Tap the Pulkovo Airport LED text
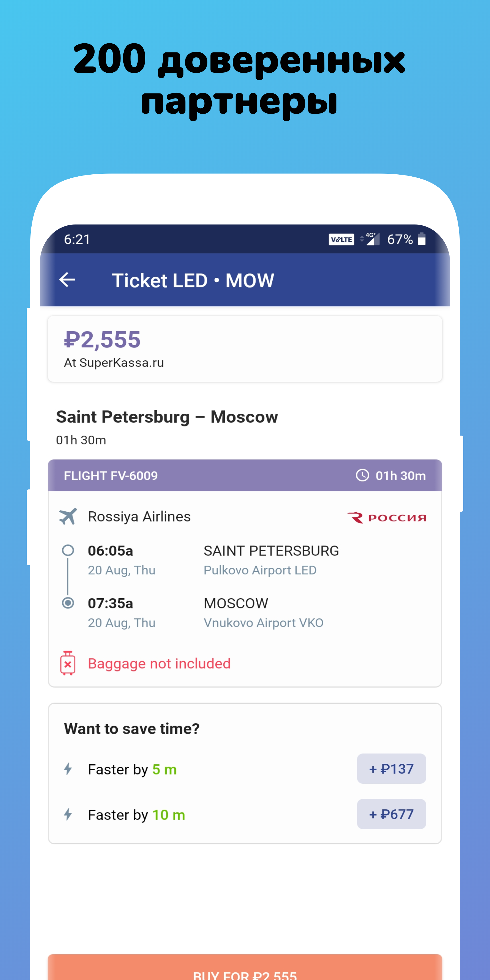 coord(260,570)
